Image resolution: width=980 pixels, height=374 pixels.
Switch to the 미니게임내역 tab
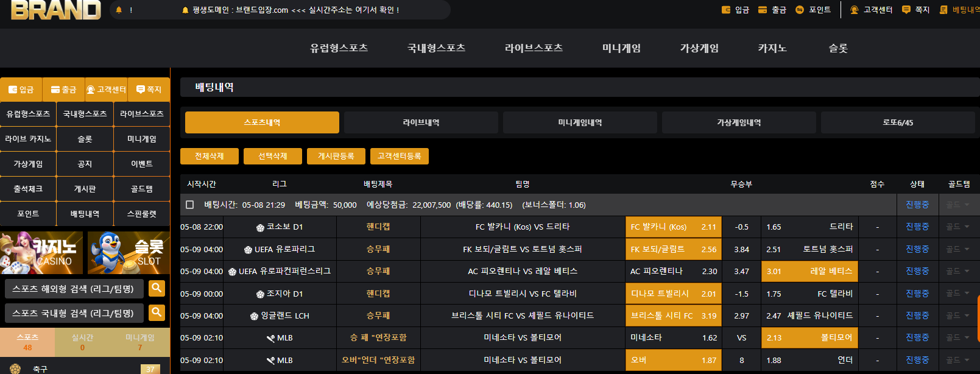tap(580, 122)
